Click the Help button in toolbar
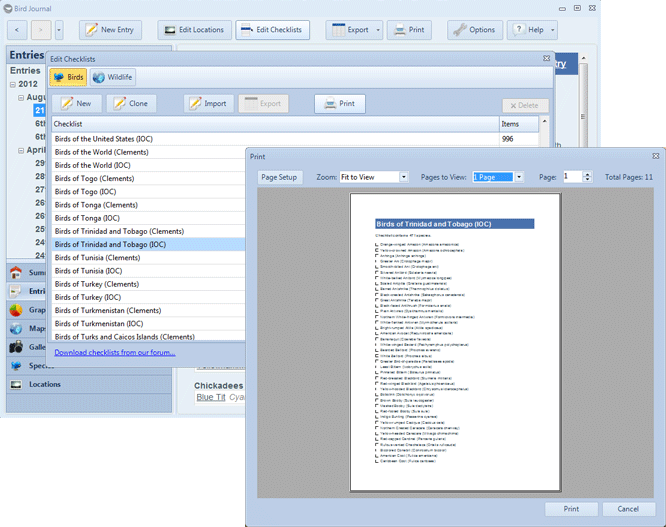 [x=528, y=30]
